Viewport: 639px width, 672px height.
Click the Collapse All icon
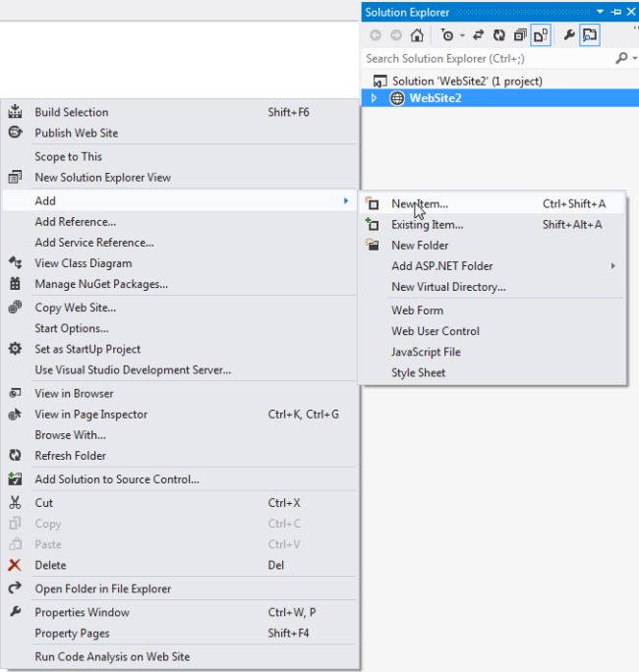tap(520, 35)
